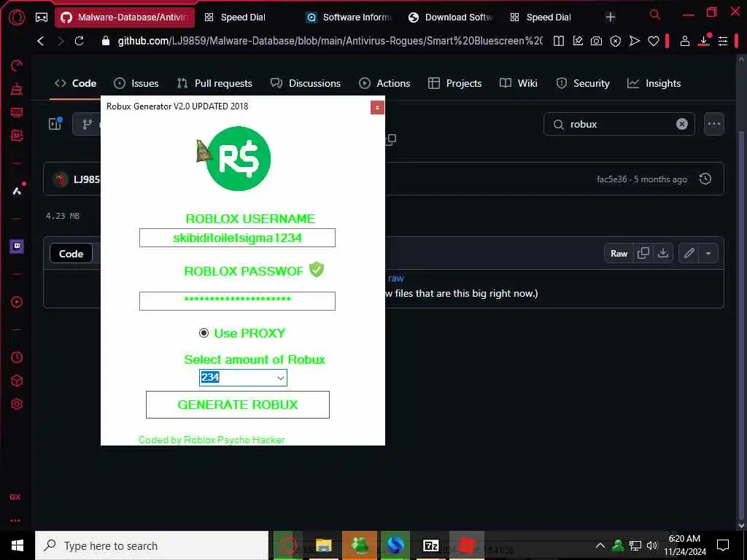Switch to the Download Softw tab
The width and height of the screenshot is (747, 560).
(x=451, y=17)
